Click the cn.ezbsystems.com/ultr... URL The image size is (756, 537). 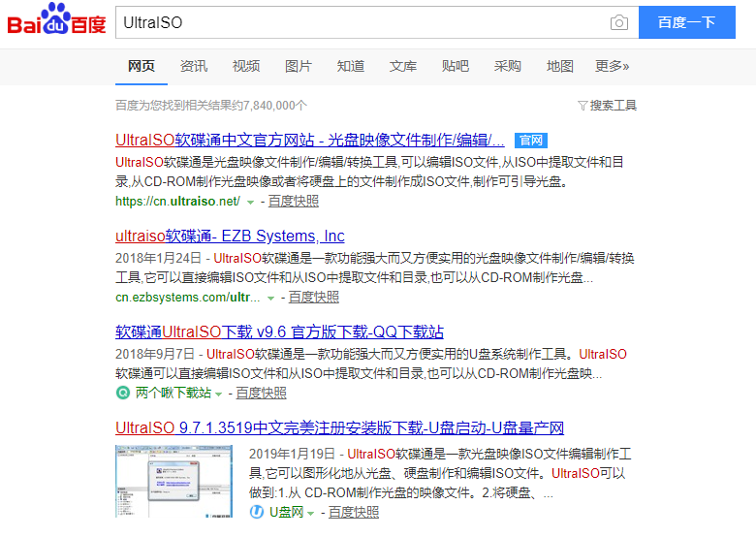188,297
